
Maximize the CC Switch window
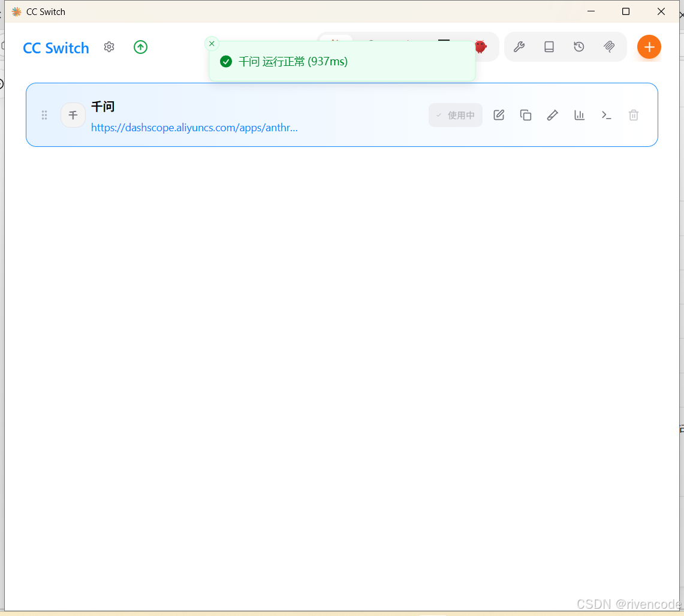click(625, 12)
